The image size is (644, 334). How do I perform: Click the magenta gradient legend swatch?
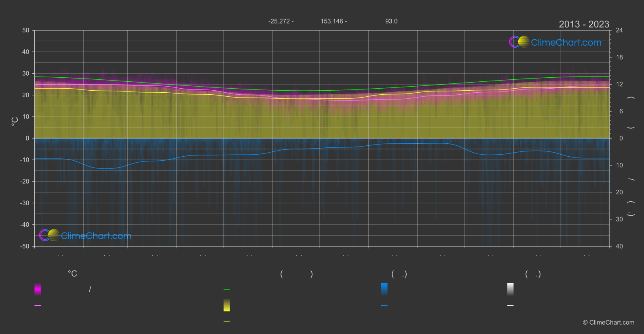point(38,289)
